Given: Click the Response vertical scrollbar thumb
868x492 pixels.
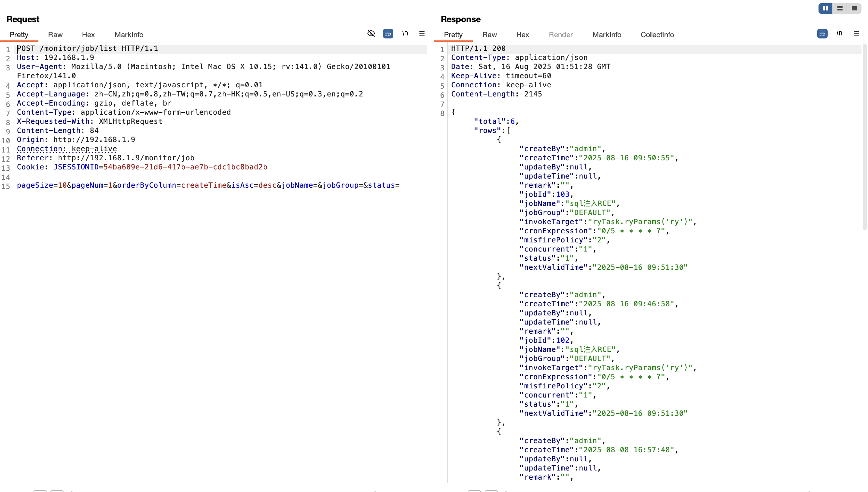Looking at the screenshot, I should click(865, 137).
